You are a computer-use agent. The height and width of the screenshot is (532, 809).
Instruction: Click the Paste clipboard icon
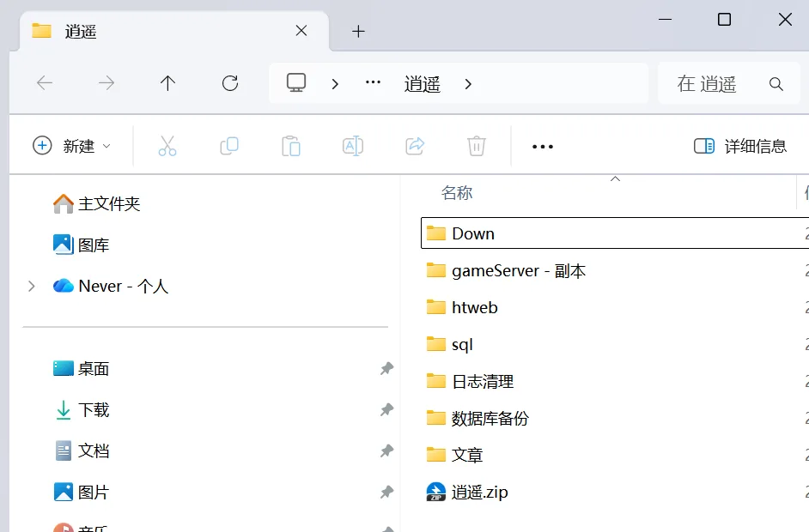pos(291,146)
